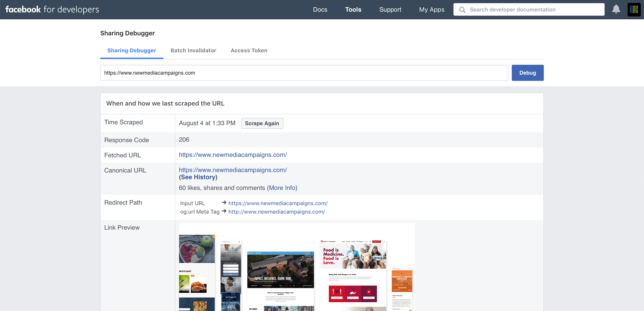Click the Response Code value 206
This screenshot has height=311, width=644.
(184, 140)
